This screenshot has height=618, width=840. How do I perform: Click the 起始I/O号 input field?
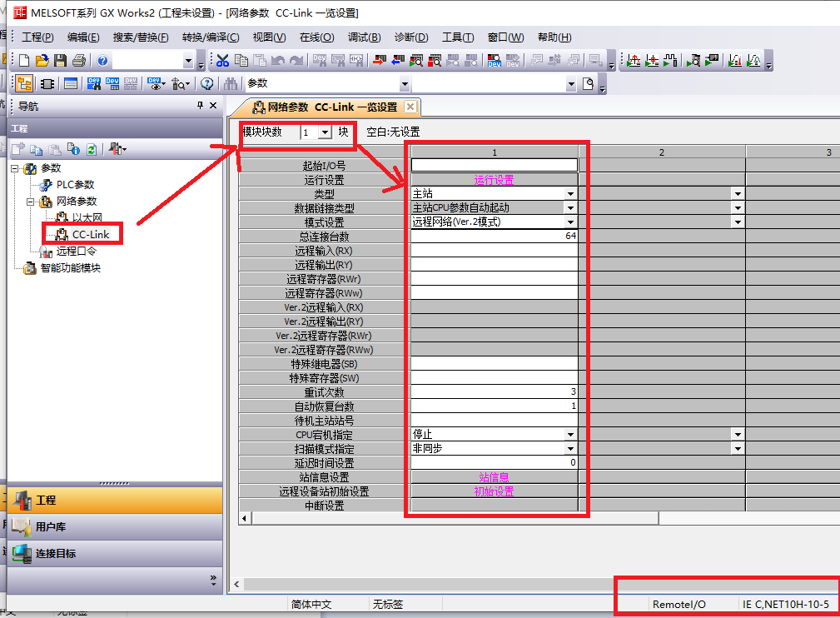coord(494,166)
